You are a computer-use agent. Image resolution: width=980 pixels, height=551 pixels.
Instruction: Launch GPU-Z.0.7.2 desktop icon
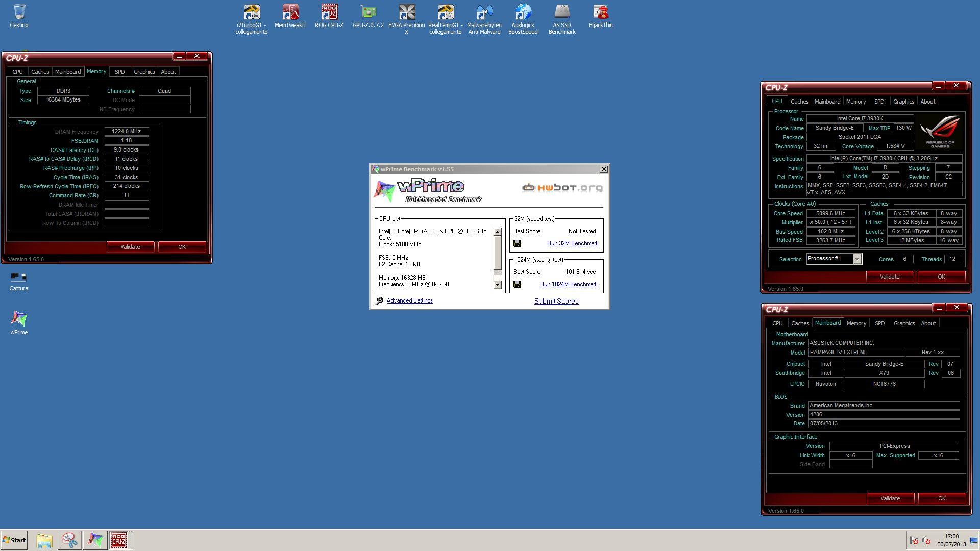click(368, 15)
